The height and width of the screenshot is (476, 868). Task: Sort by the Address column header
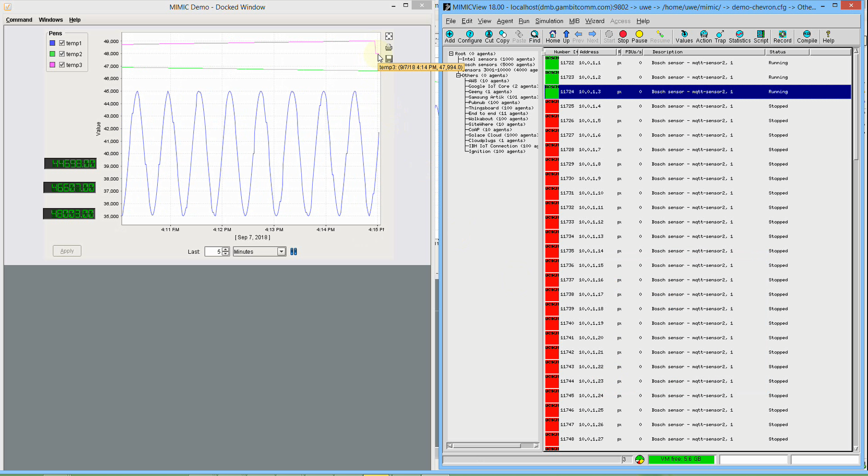coord(596,52)
